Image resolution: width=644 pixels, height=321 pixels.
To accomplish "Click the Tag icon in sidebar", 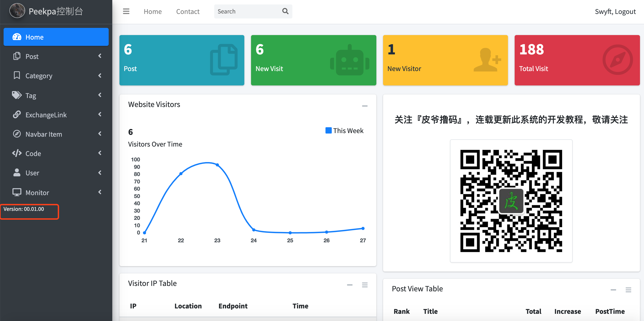I will tap(17, 95).
